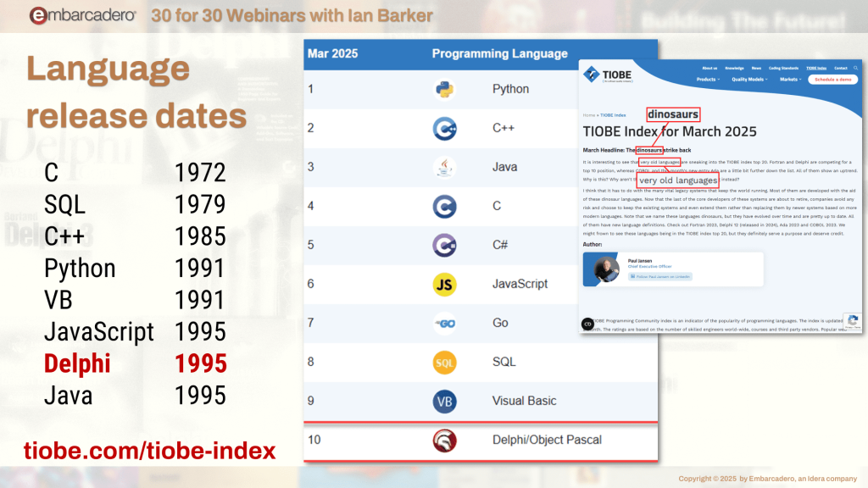Click the C language logo icon

(444, 207)
